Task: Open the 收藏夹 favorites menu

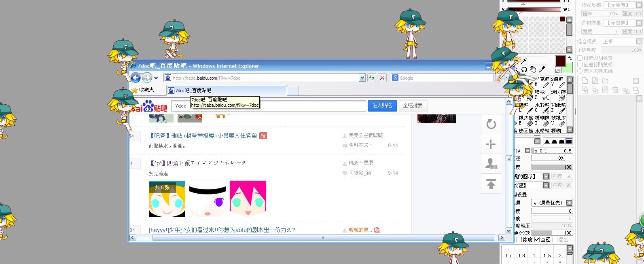Action: pos(143,90)
